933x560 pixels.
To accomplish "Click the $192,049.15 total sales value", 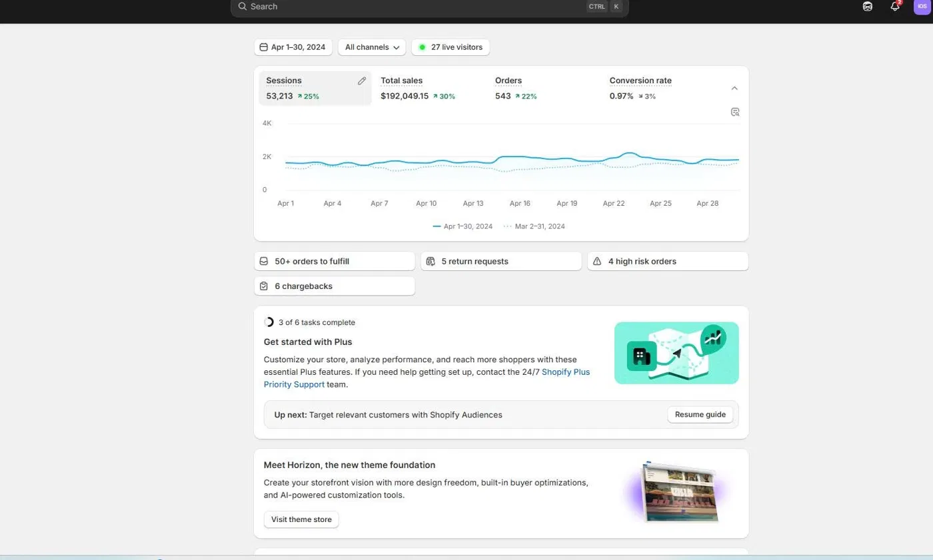I will click(x=405, y=96).
